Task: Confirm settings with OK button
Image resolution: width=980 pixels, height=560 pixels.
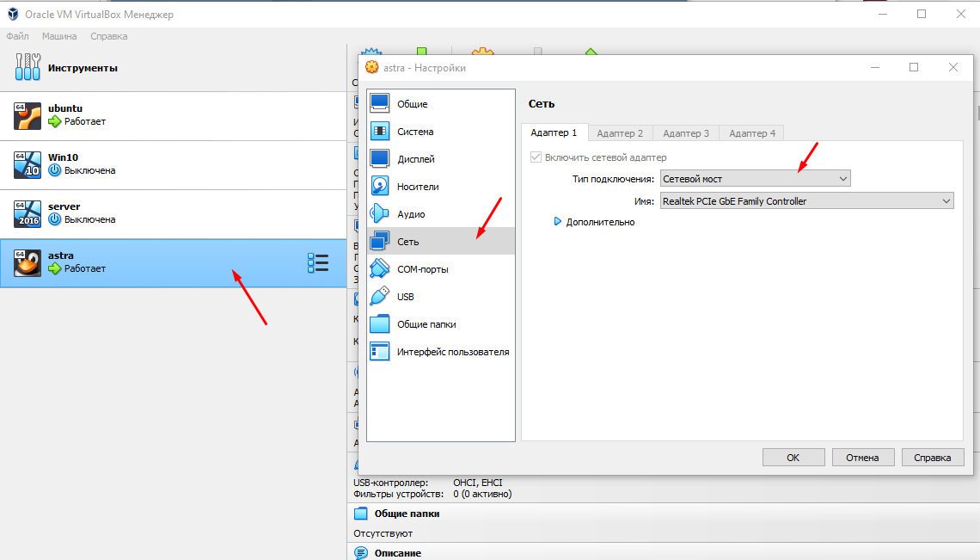Action: tap(793, 458)
